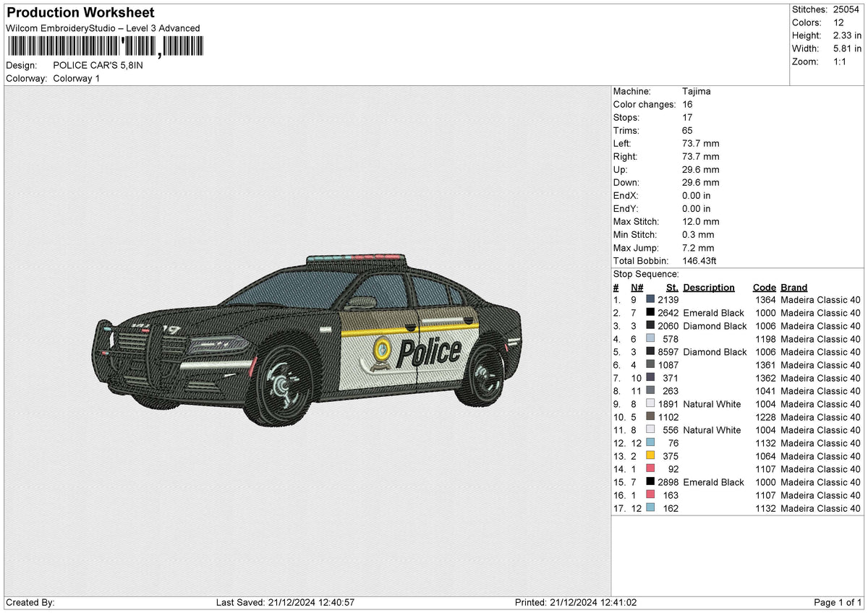The height and width of the screenshot is (613, 868).
Task: Click the pink-red swatch in stop 14
Action: click(650, 468)
